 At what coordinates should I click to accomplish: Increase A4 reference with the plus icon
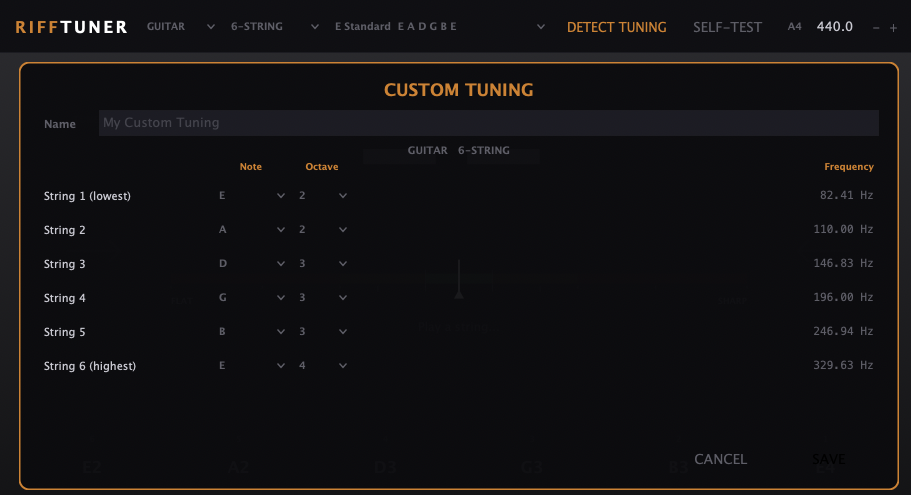tap(894, 28)
